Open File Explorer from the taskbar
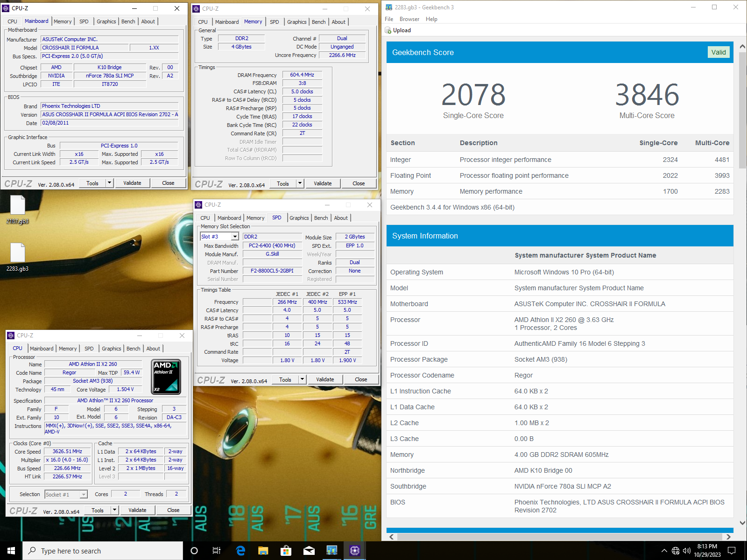 [x=263, y=551]
